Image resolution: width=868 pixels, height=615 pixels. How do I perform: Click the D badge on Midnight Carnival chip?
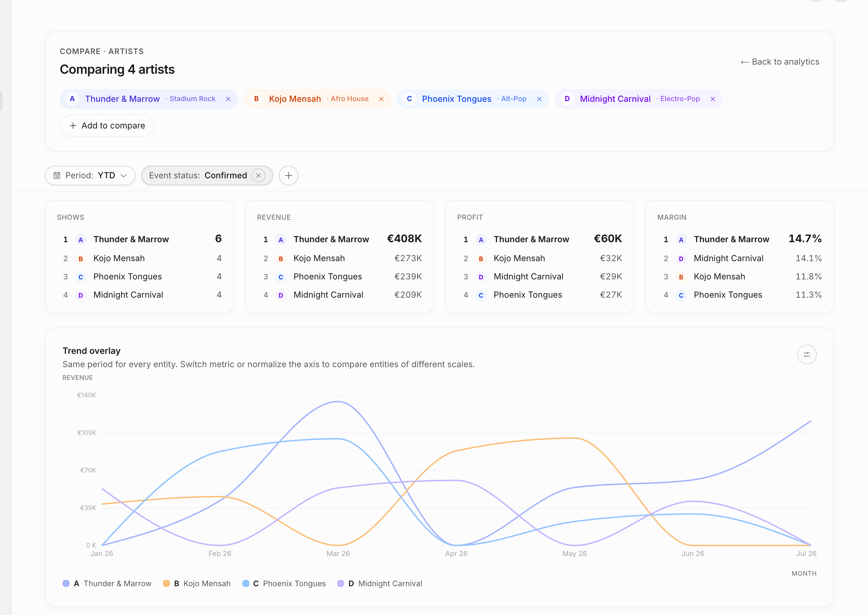567,99
